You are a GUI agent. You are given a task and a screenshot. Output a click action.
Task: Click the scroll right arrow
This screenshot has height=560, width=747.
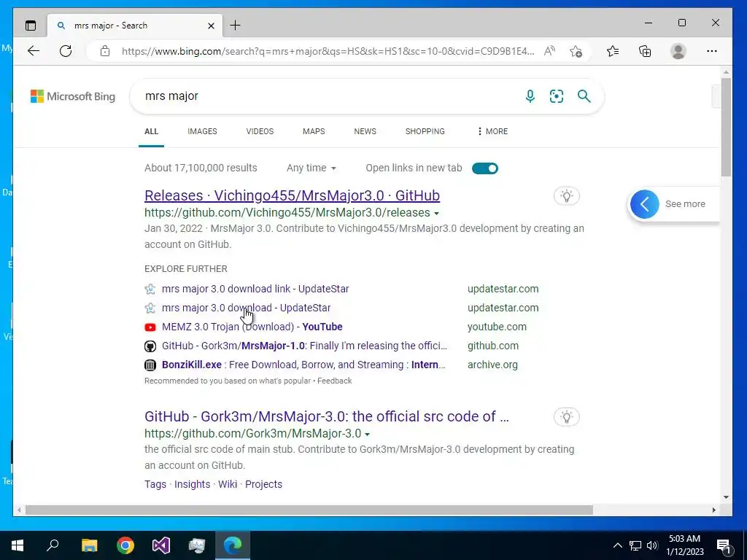[x=713, y=510]
